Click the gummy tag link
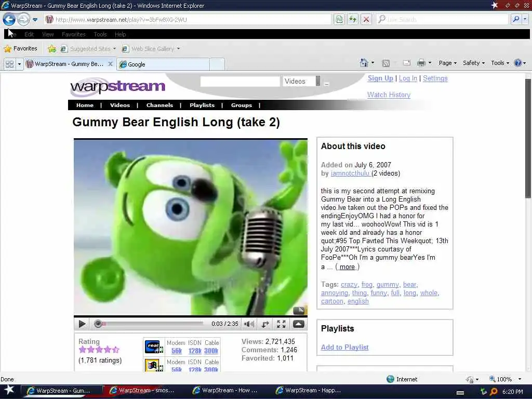 point(388,284)
